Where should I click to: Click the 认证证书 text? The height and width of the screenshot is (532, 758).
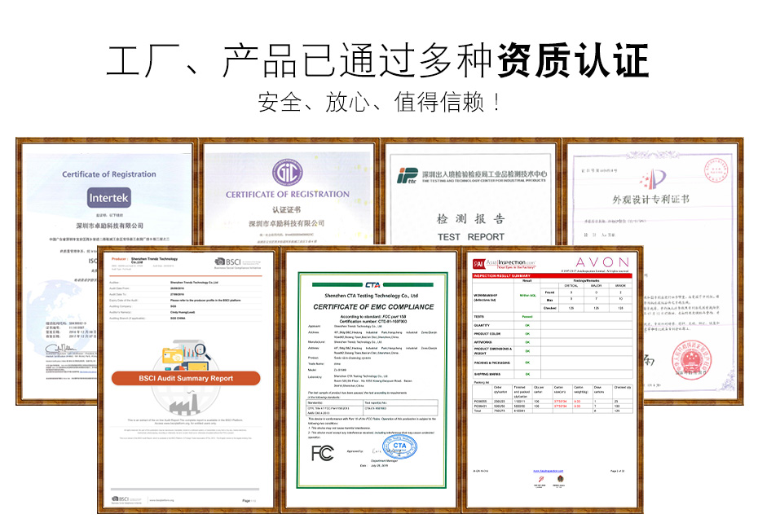coord(286,209)
